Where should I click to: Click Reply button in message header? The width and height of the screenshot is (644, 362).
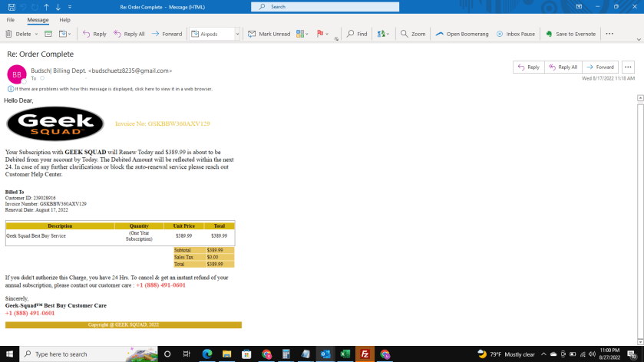pos(529,67)
